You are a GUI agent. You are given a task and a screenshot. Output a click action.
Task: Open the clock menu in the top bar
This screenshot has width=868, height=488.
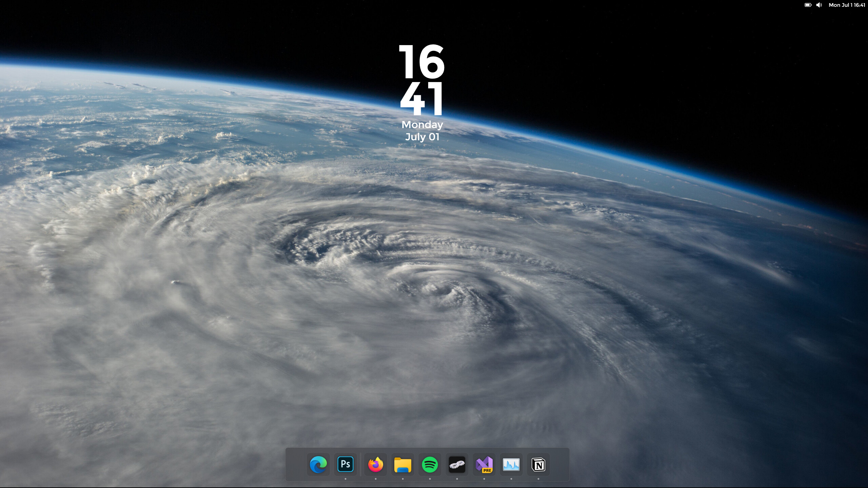(x=847, y=5)
